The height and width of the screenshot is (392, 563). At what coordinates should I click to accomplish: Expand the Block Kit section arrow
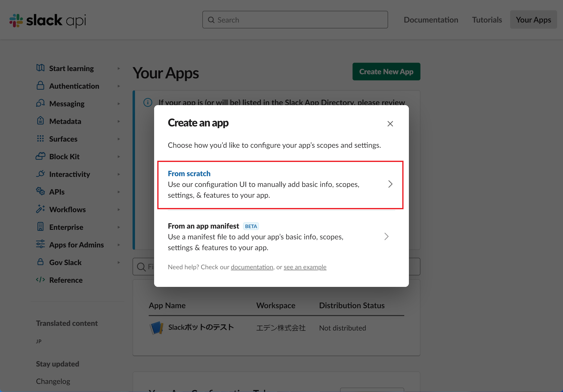click(x=119, y=157)
